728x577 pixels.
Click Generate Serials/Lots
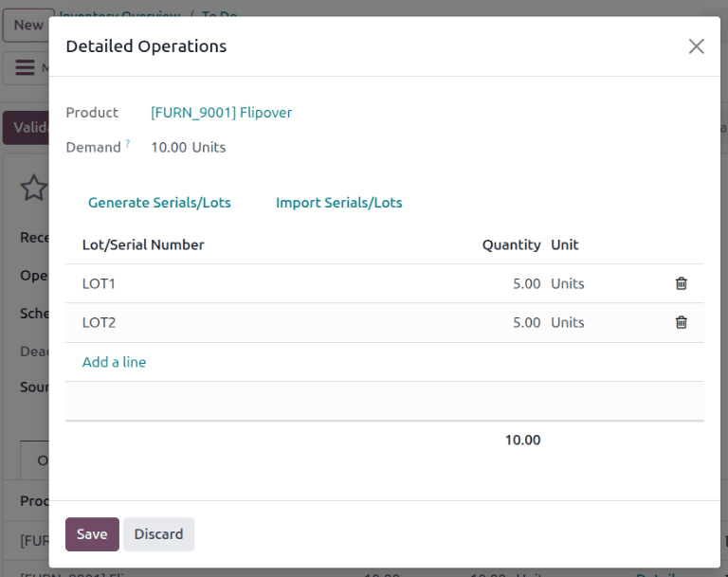click(x=159, y=203)
